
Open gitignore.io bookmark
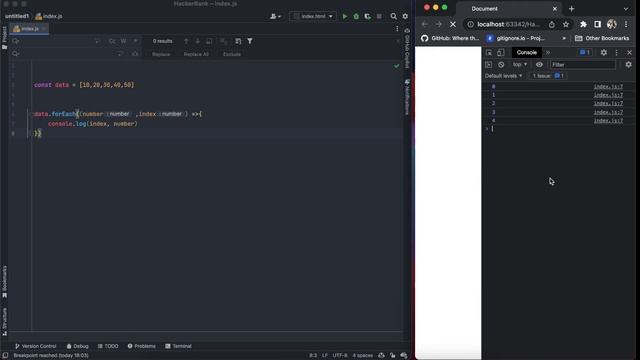tap(515, 38)
